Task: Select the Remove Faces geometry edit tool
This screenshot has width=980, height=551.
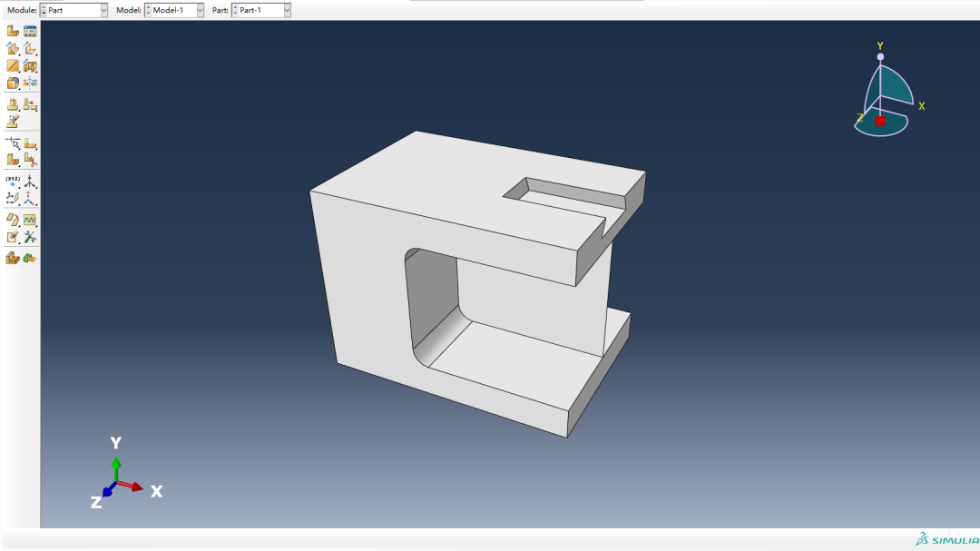Action: click(x=13, y=220)
